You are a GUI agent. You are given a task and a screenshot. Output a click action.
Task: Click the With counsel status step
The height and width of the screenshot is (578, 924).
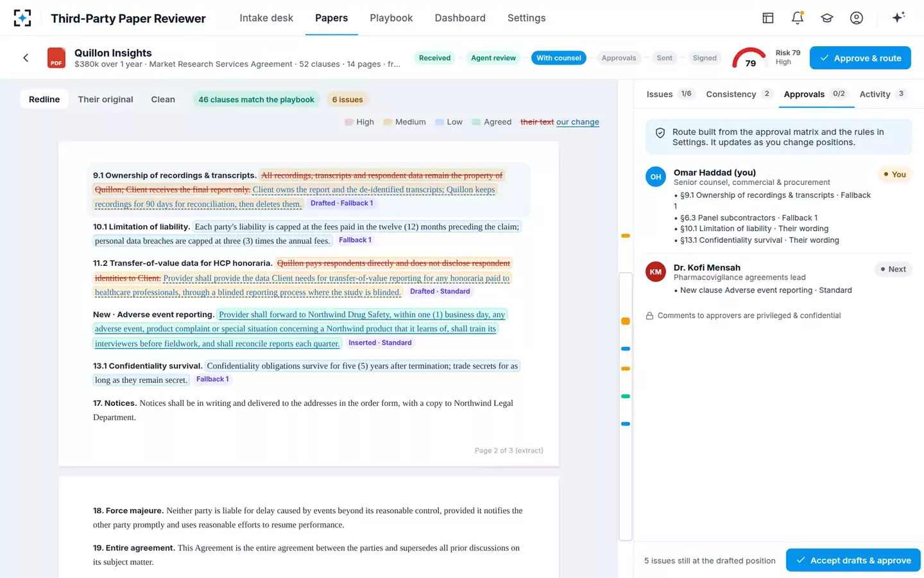coord(559,58)
